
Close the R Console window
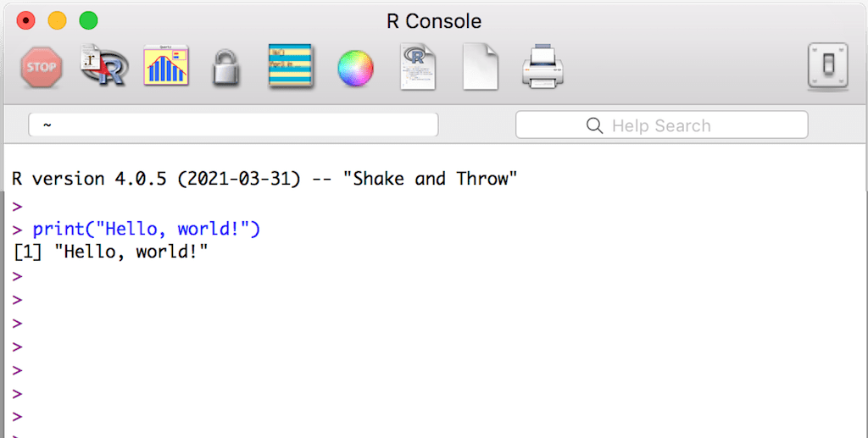pos(26,21)
